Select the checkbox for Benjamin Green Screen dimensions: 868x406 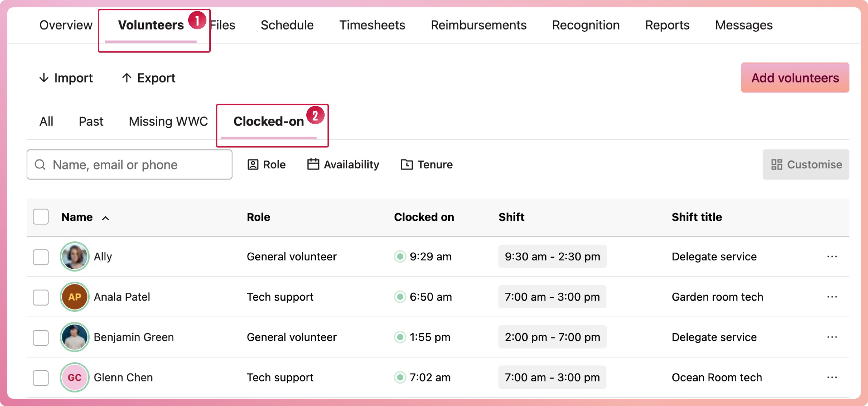41,337
